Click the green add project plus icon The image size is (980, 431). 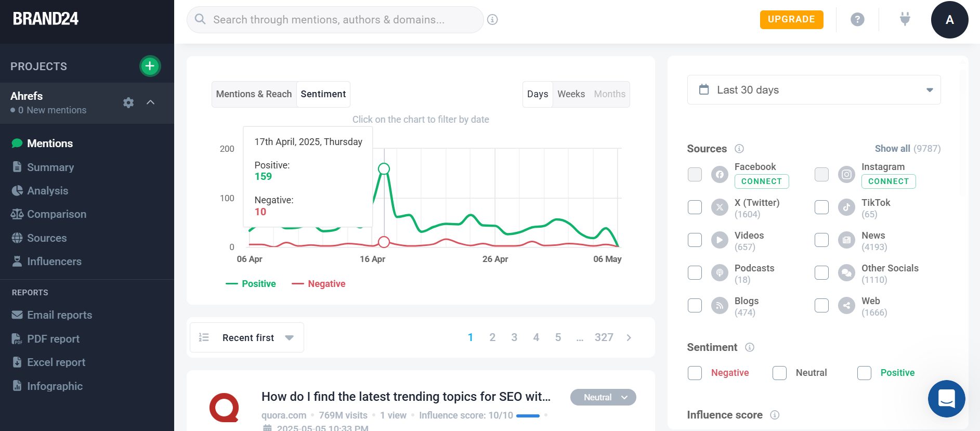tap(150, 66)
